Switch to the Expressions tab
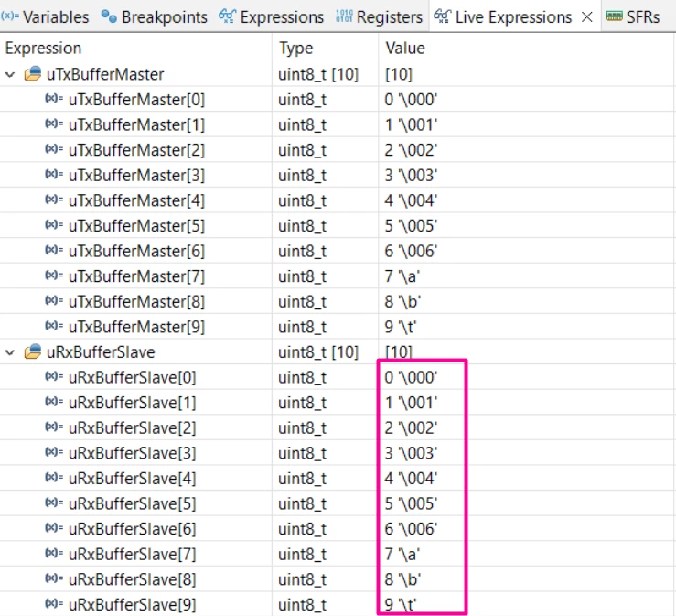Screen dimensions: 676x616 click(271, 17)
